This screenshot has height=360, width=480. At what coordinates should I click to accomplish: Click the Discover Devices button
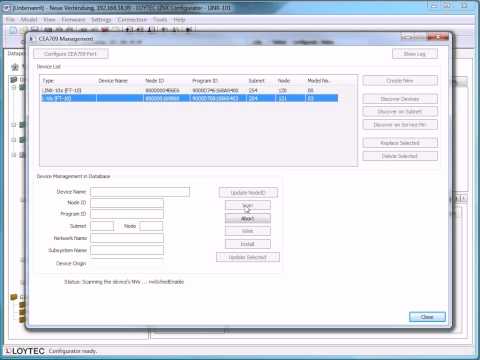(400, 99)
